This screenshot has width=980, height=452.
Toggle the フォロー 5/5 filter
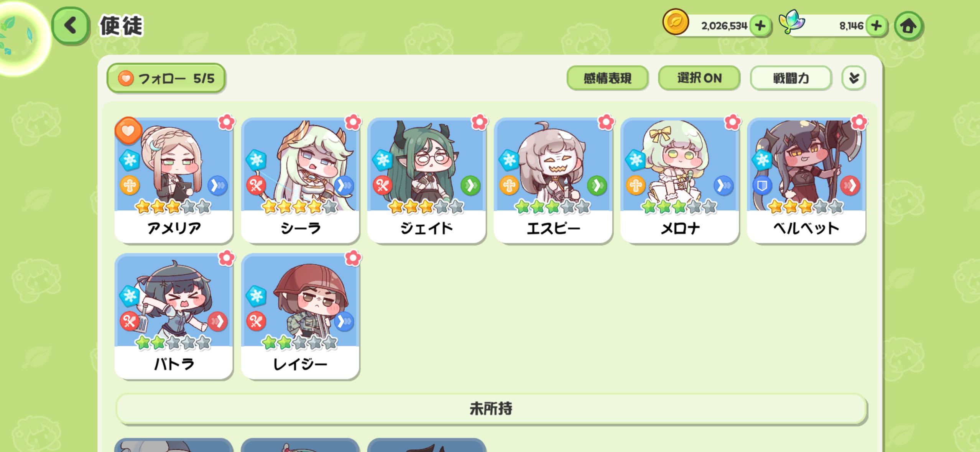tap(166, 78)
